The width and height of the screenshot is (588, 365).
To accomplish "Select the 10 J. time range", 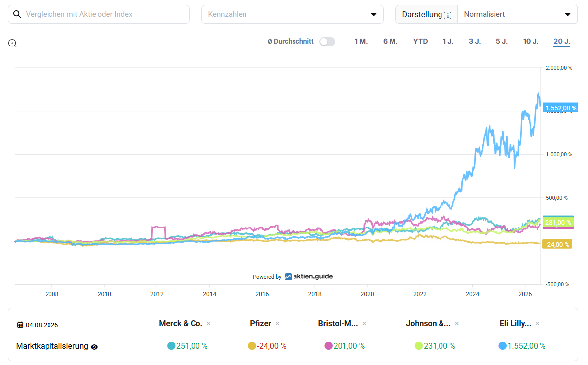I will click(x=531, y=41).
